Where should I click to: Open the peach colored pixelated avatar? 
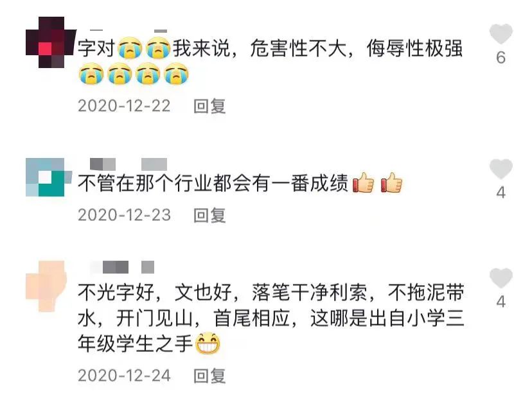[x=46, y=286]
